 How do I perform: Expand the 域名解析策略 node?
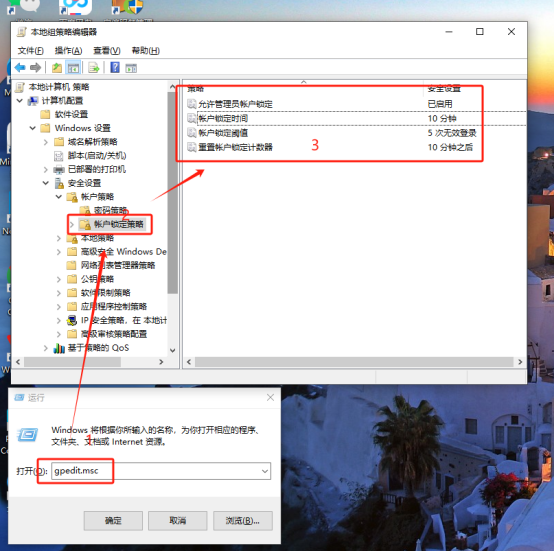point(46,142)
